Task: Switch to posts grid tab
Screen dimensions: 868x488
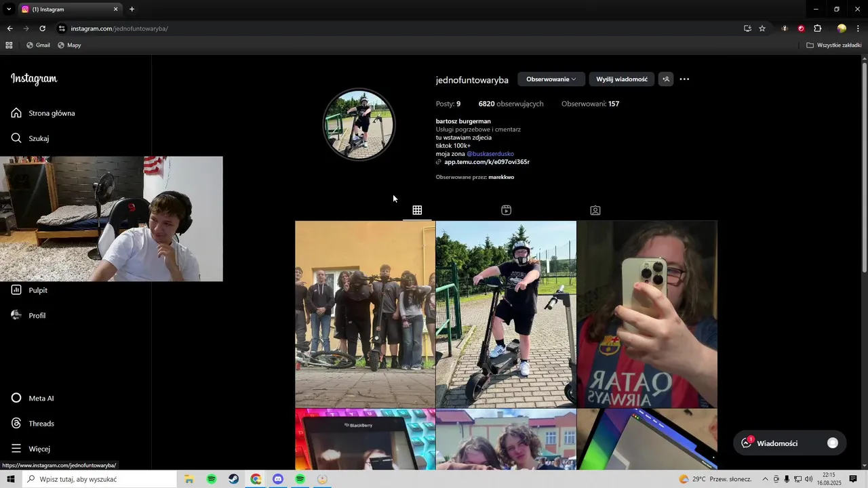Action: tap(417, 210)
